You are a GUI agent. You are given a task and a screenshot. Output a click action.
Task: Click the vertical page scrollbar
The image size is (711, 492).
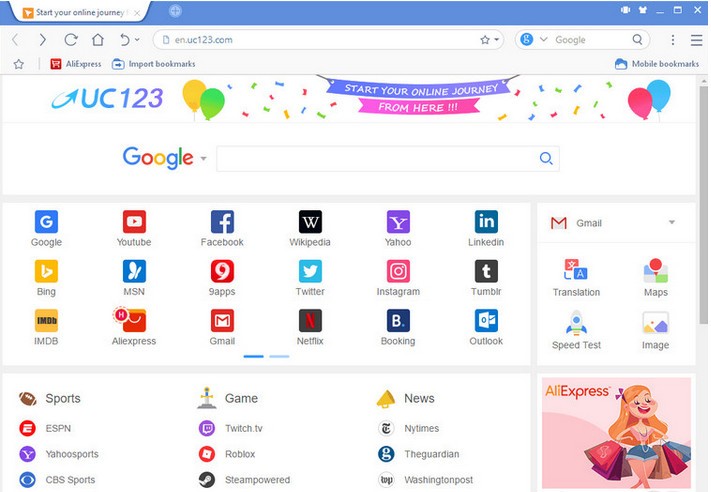pyautogui.click(x=703, y=204)
